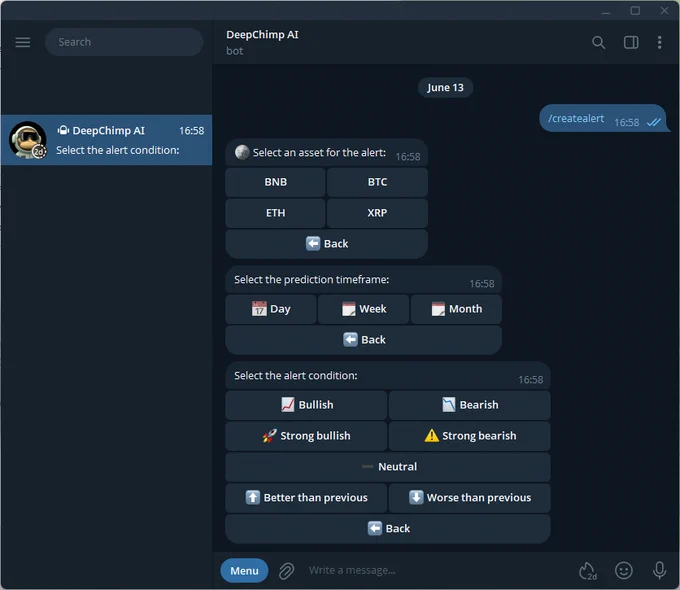
Task: Open the auto-delete timer 2d icon
Action: coord(588,571)
